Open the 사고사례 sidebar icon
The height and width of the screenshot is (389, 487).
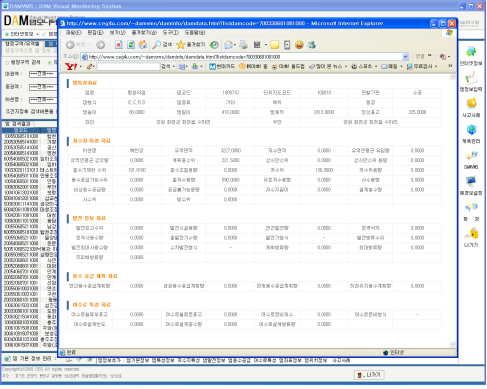(x=471, y=108)
